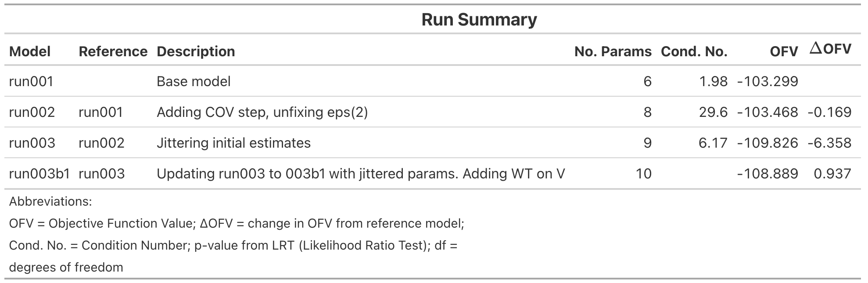
Task: Select the run002 model cell
Action: coord(32,112)
